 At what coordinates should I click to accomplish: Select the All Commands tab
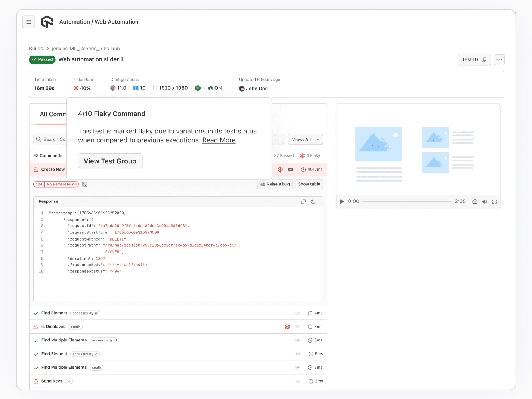point(53,114)
